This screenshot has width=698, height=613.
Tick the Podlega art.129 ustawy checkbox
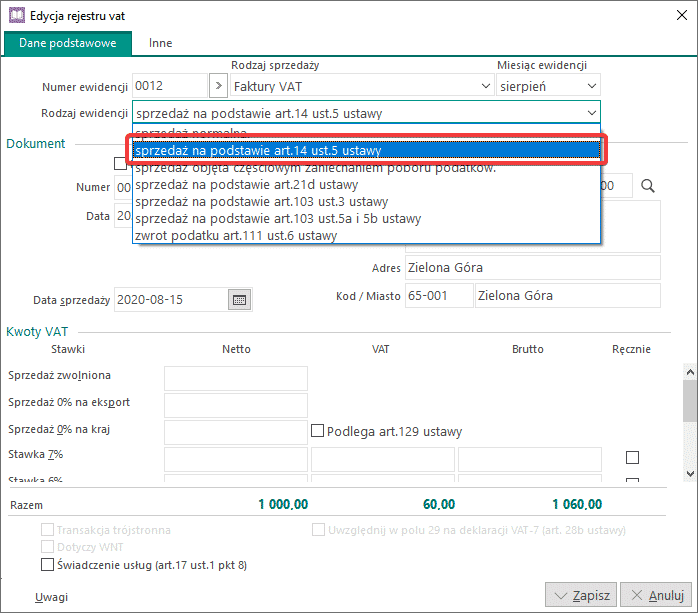pos(317,430)
